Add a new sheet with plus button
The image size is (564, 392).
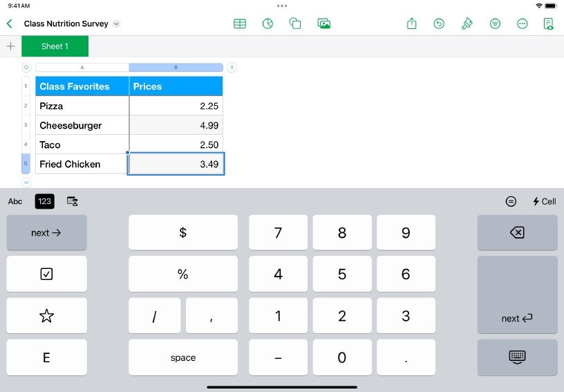[x=10, y=46]
